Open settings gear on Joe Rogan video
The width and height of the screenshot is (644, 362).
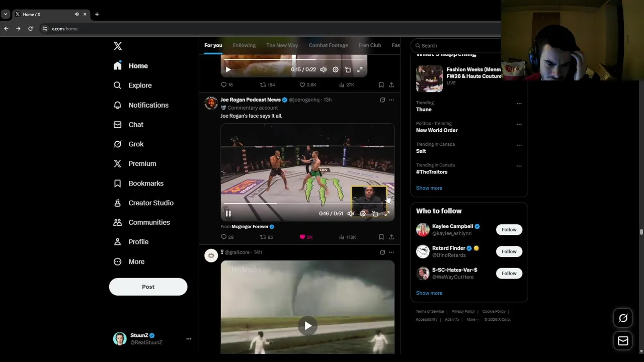pyautogui.click(x=363, y=214)
